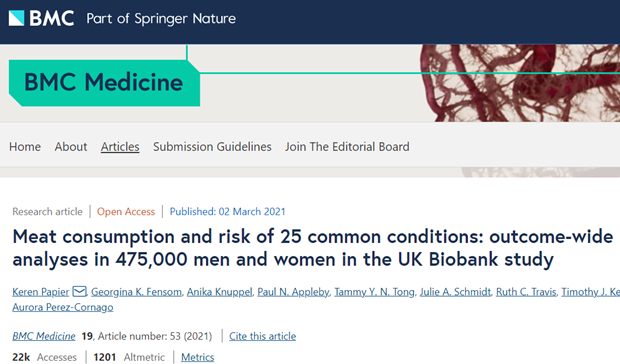This screenshot has width=620, height=364.
Task: Select the Articles navigation tab
Action: point(120,147)
